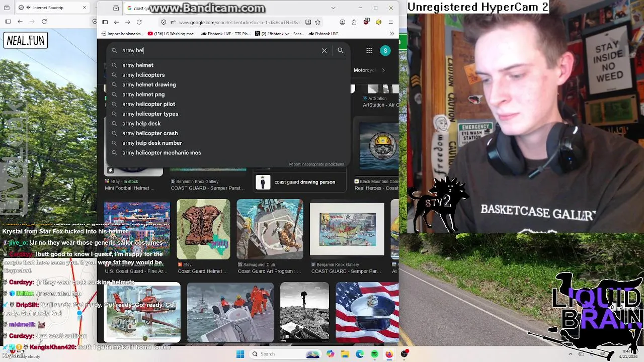Select the 'coast guard drawing person' chip
The width and height of the screenshot is (644, 362).
click(x=299, y=182)
